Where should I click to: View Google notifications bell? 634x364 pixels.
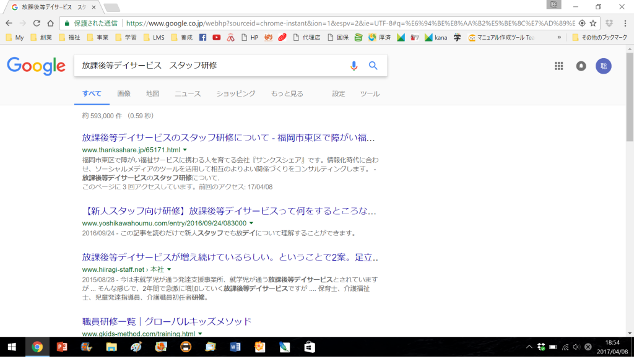(x=581, y=66)
